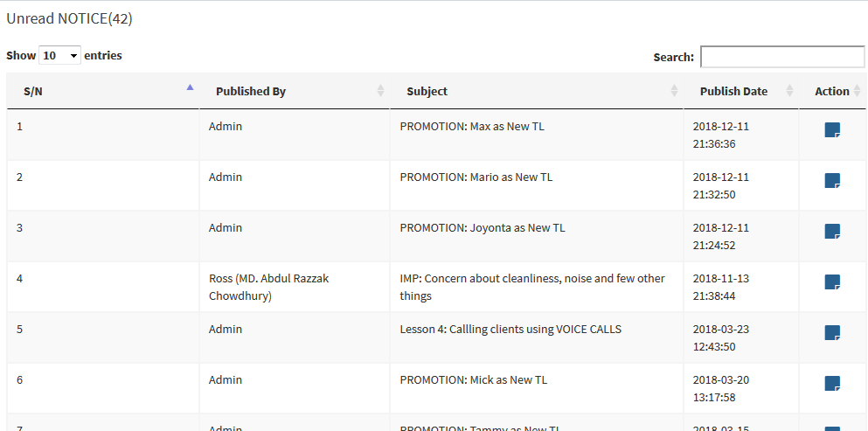View the Joyonta as New TL notice icon
The width and height of the screenshot is (868, 431).
[832, 232]
